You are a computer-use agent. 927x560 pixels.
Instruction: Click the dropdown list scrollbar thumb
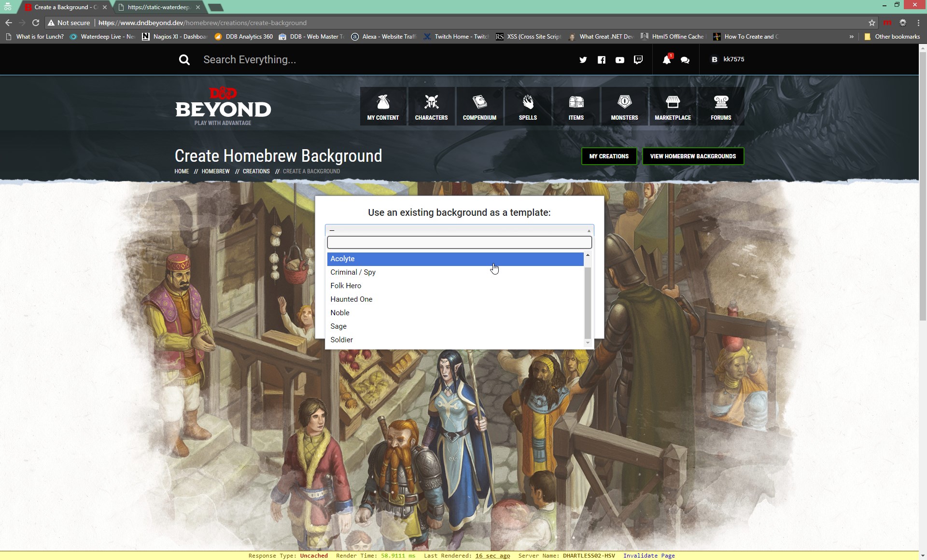click(x=588, y=303)
